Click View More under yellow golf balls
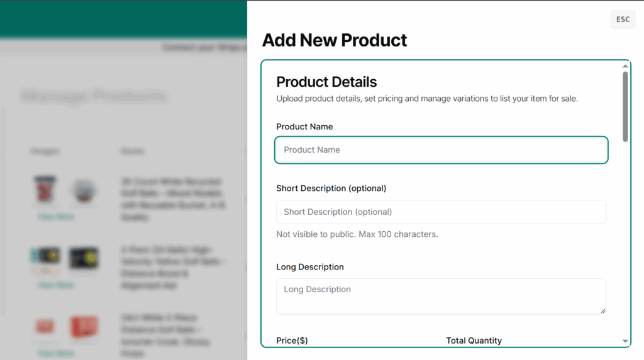 [56, 285]
